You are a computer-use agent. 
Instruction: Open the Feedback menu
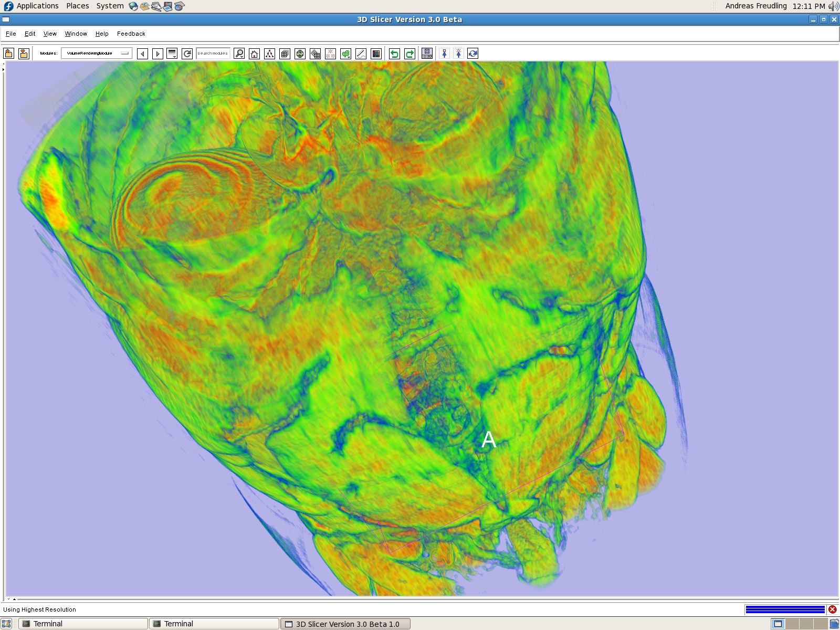pos(131,34)
